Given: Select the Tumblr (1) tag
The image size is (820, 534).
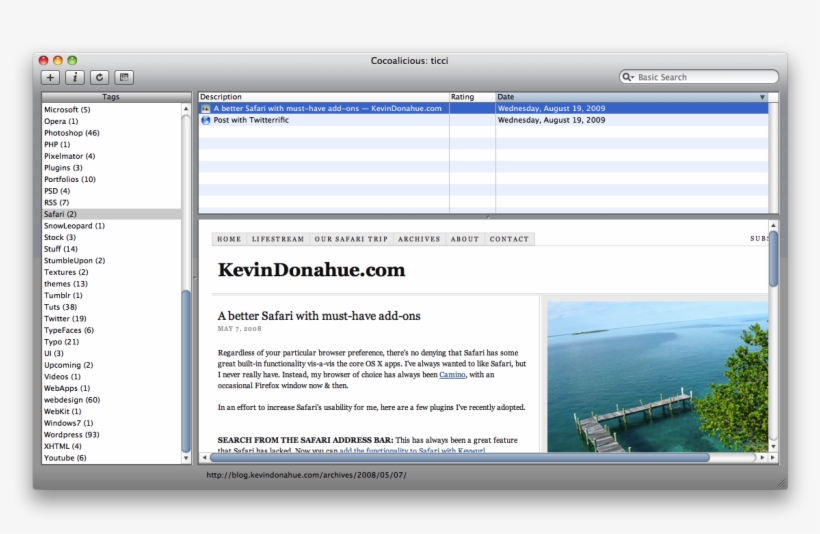Looking at the screenshot, I should [111, 295].
